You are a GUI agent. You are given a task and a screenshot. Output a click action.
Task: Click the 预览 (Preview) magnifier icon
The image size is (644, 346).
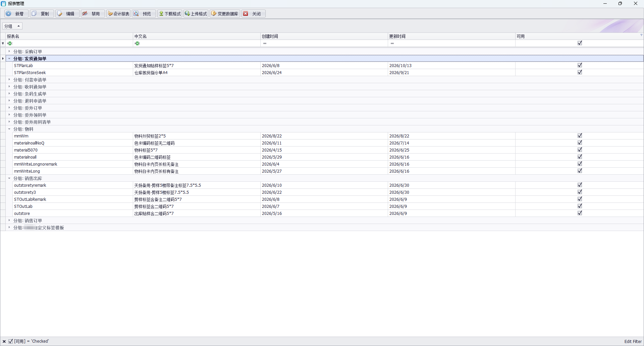click(136, 14)
